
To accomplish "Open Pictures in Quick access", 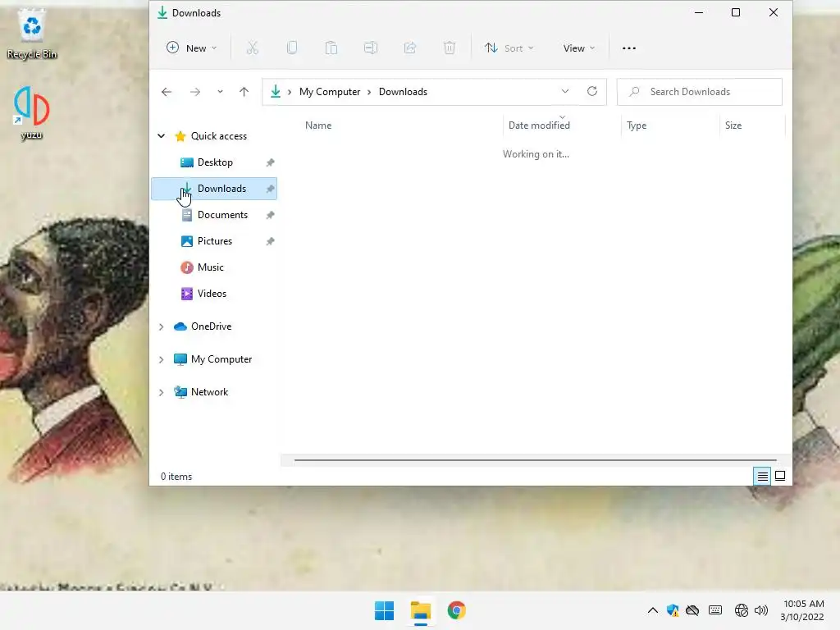I will point(214,241).
